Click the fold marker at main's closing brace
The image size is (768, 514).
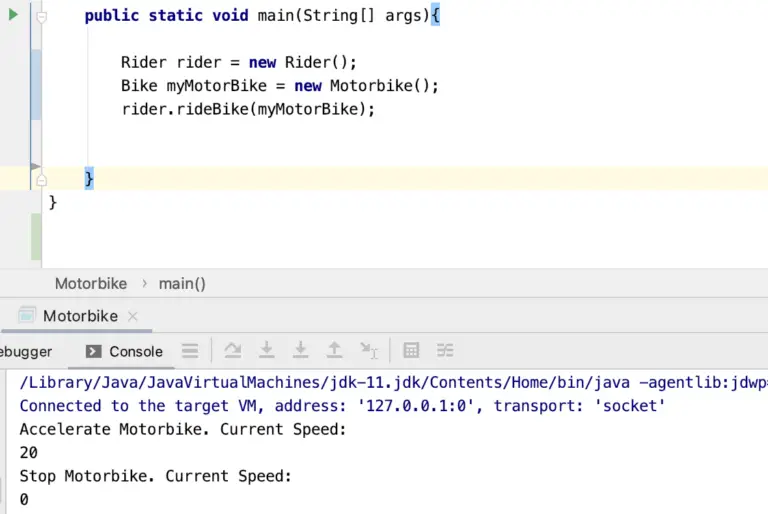pos(42,180)
